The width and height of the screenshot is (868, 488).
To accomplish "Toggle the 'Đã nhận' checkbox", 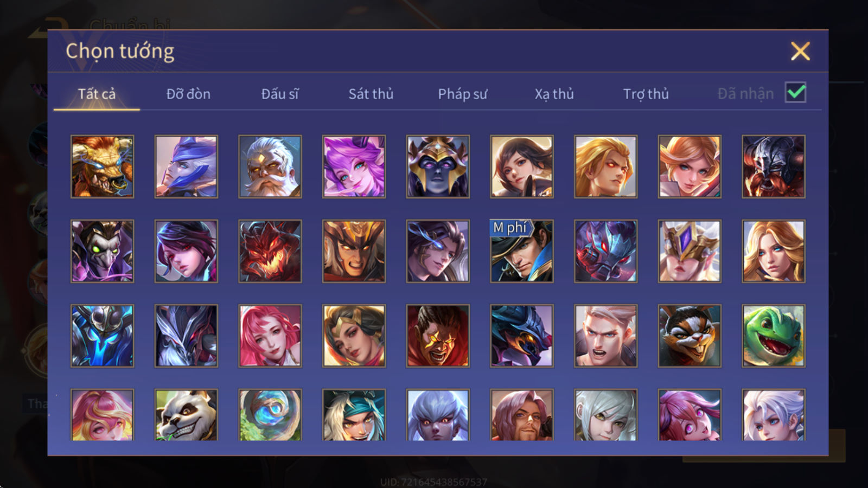I will coord(796,93).
